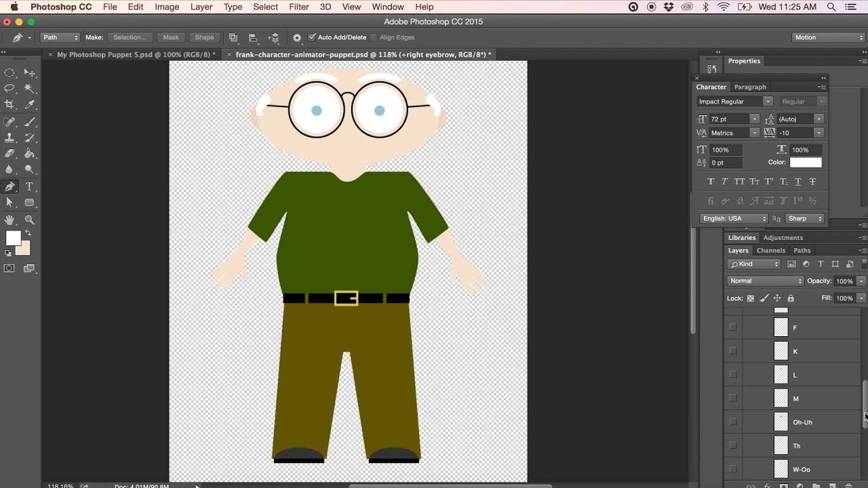Select the Magic Wand tool
Image resolution: width=868 pixels, height=488 pixels.
[x=30, y=89]
